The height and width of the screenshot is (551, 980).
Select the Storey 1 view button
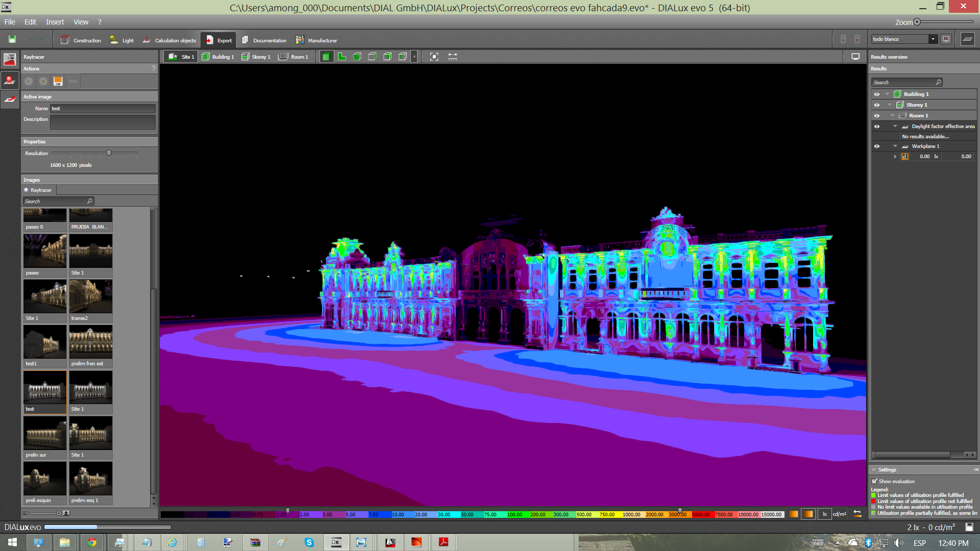256,57
